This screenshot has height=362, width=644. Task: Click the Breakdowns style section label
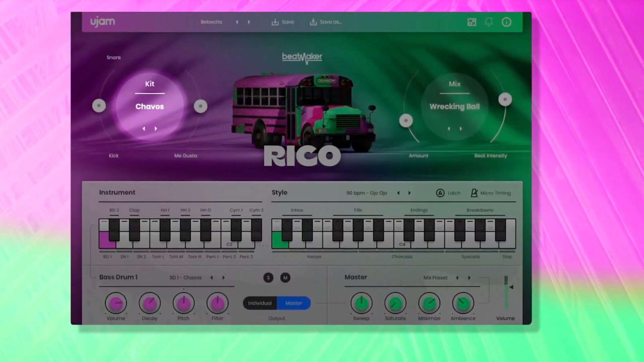tap(480, 210)
